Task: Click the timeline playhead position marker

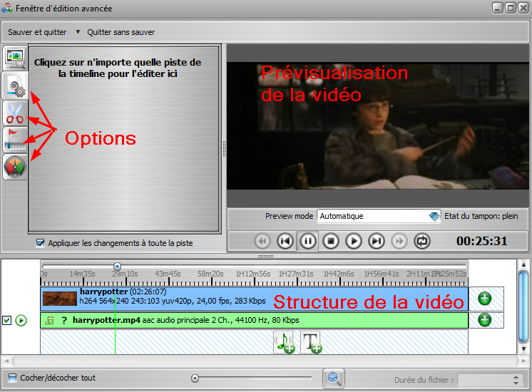Action: coord(117,266)
